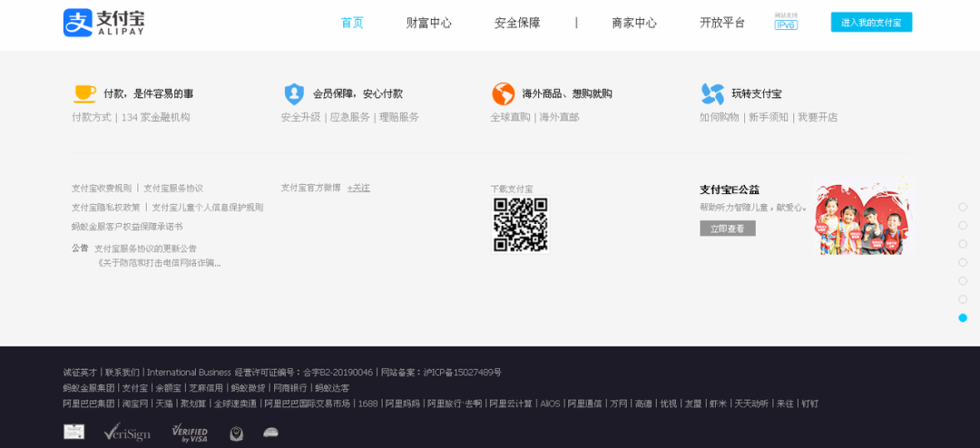Click the VeriSign badge in footer
The image size is (980, 448).
click(x=127, y=433)
